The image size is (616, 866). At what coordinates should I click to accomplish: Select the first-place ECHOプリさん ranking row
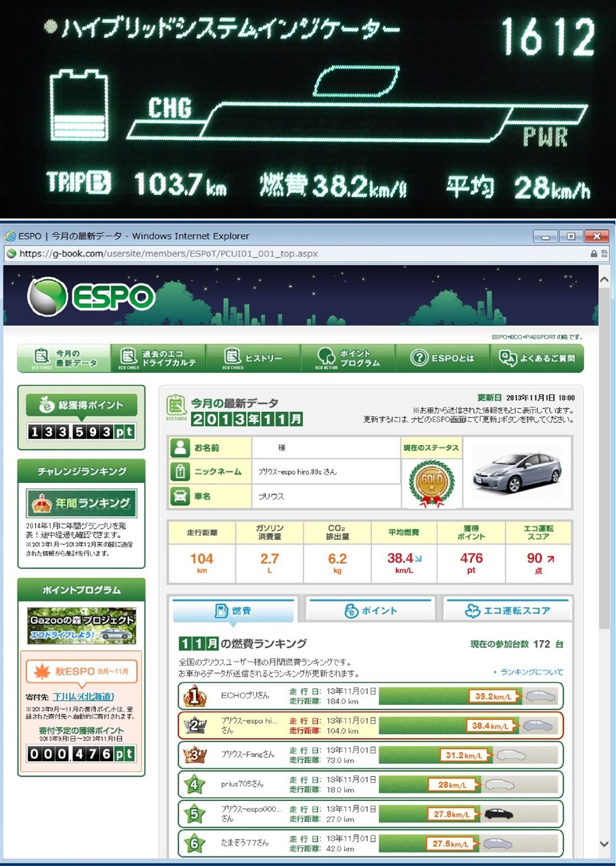tap(371, 696)
